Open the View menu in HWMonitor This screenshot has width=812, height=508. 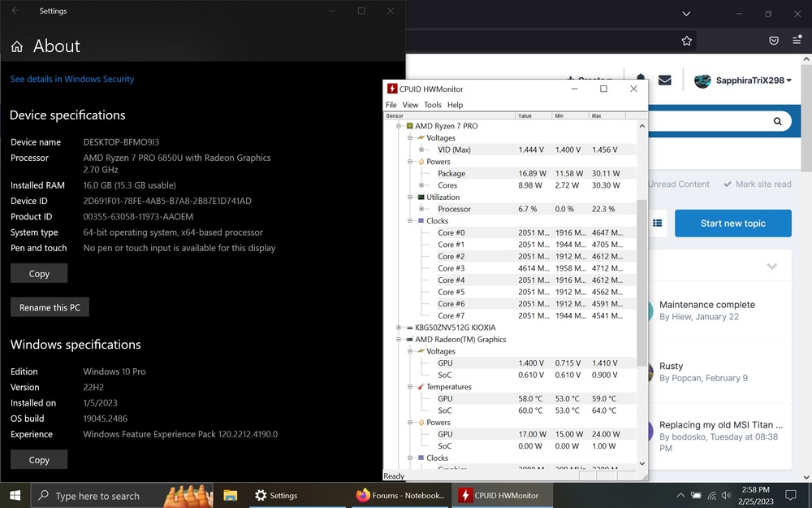[410, 105]
